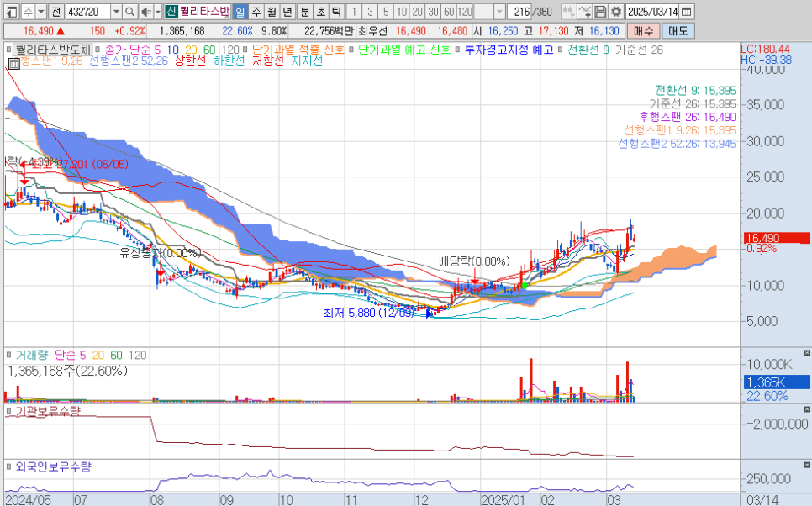
Task: Click the chart grid icon below legend
Action: tap(14, 63)
